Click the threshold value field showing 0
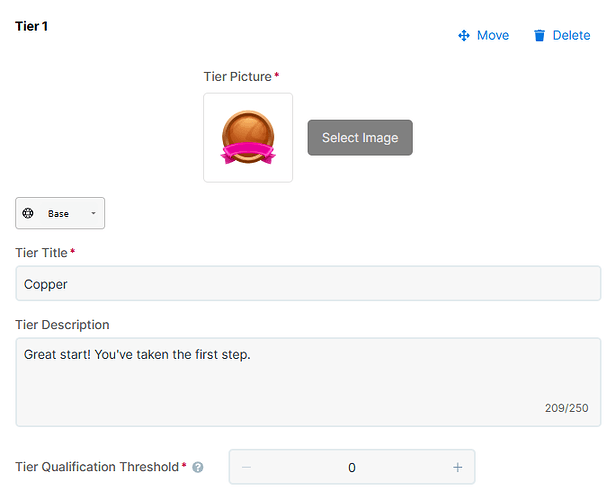Screen dimensions: 616x500 click(352, 467)
